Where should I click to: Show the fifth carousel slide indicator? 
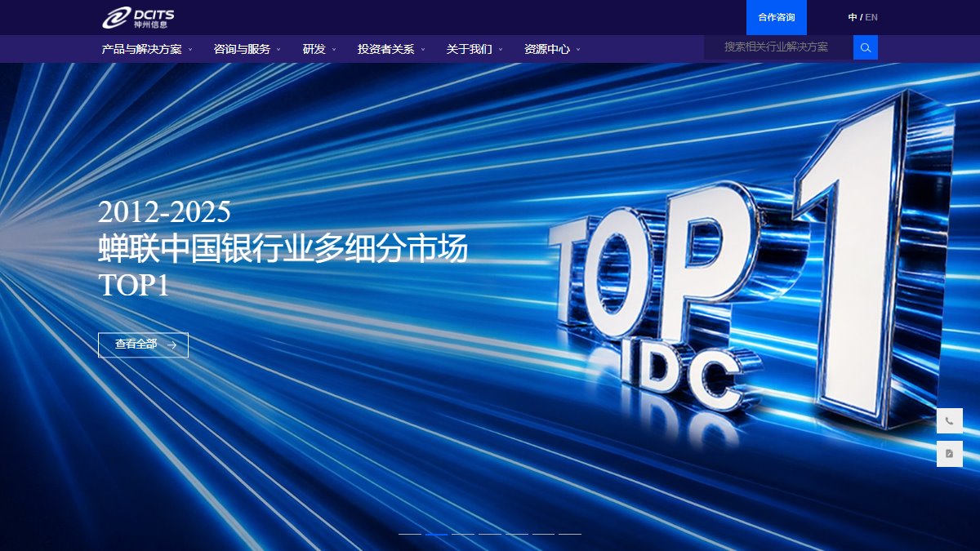point(517,533)
